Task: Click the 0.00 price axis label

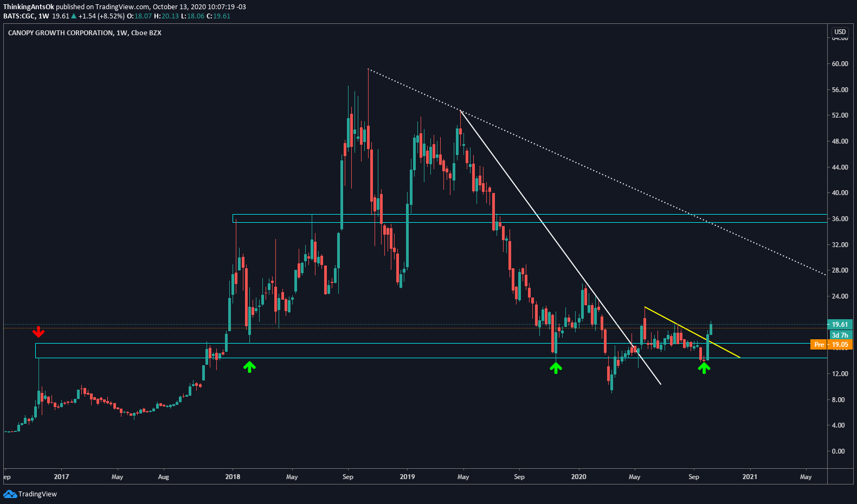Action: (839, 451)
